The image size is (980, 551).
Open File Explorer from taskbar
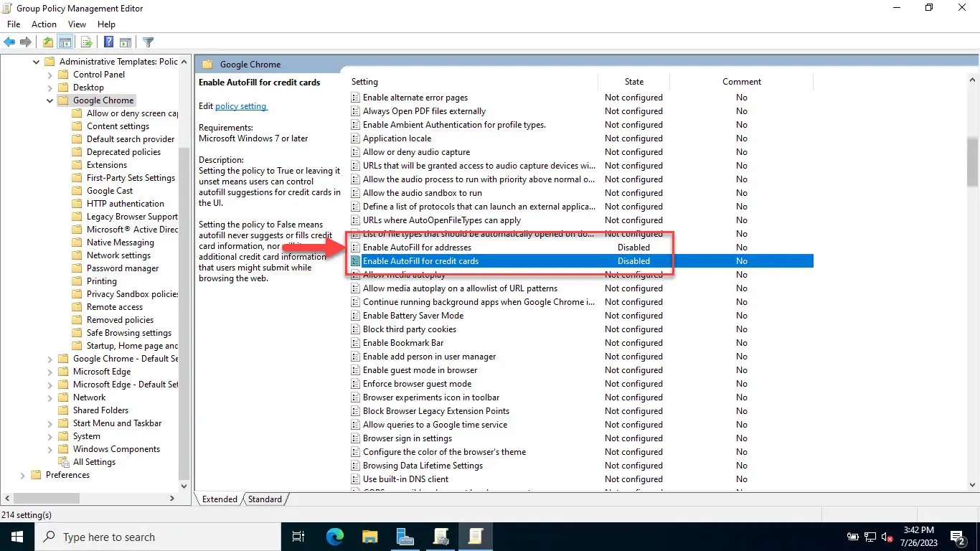coord(369,537)
